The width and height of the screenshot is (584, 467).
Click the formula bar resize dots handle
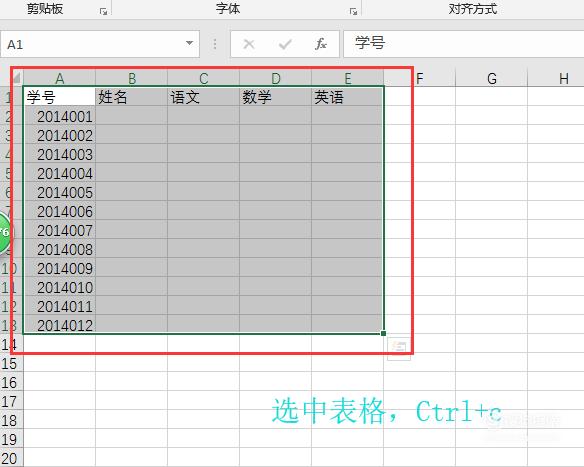(x=215, y=44)
